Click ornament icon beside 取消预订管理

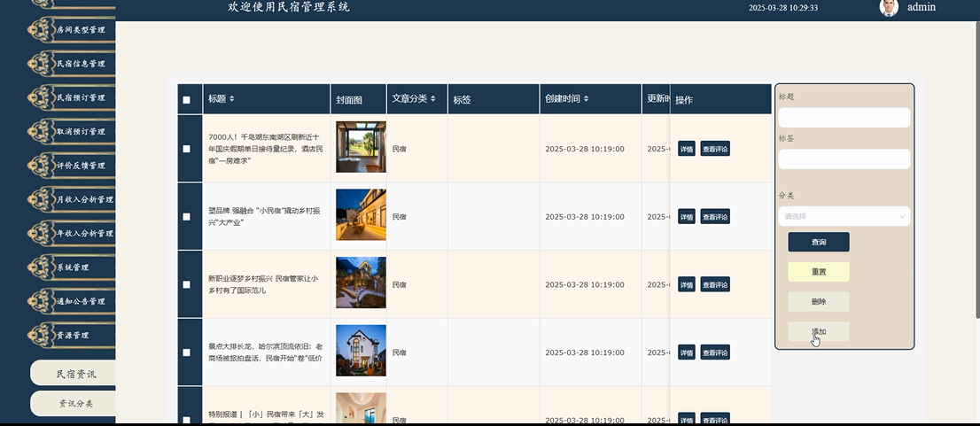(x=42, y=132)
